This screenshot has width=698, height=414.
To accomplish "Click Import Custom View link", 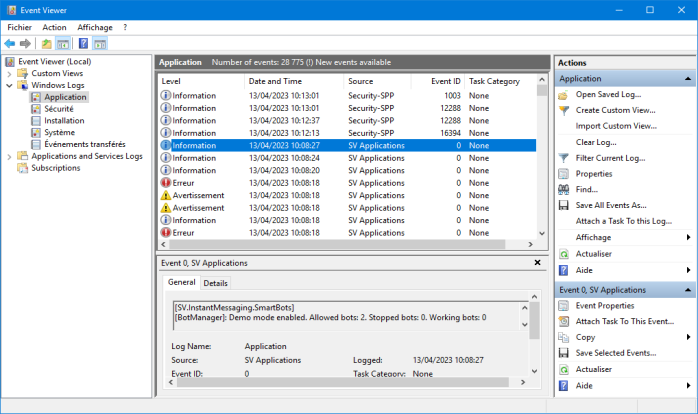I will [x=616, y=126].
